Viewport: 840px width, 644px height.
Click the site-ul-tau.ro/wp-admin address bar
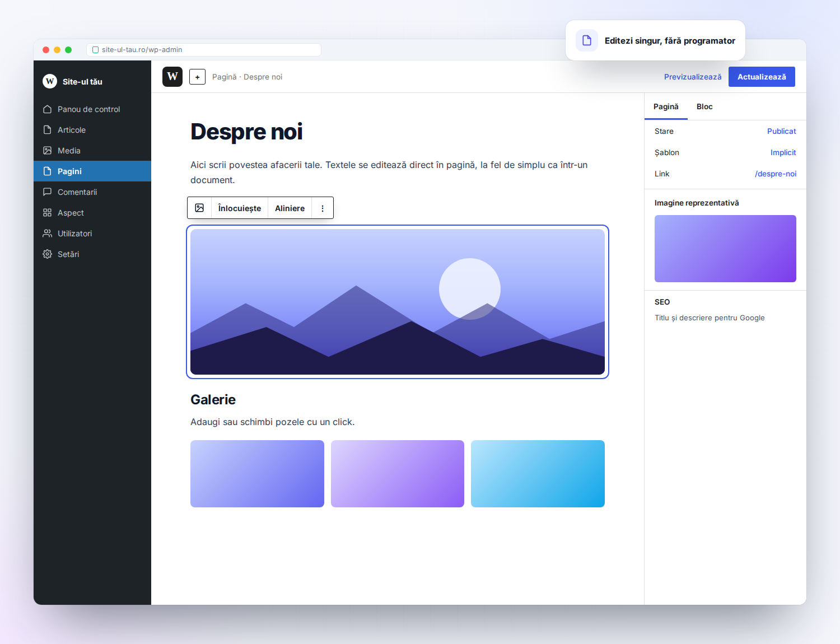(204, 50)
